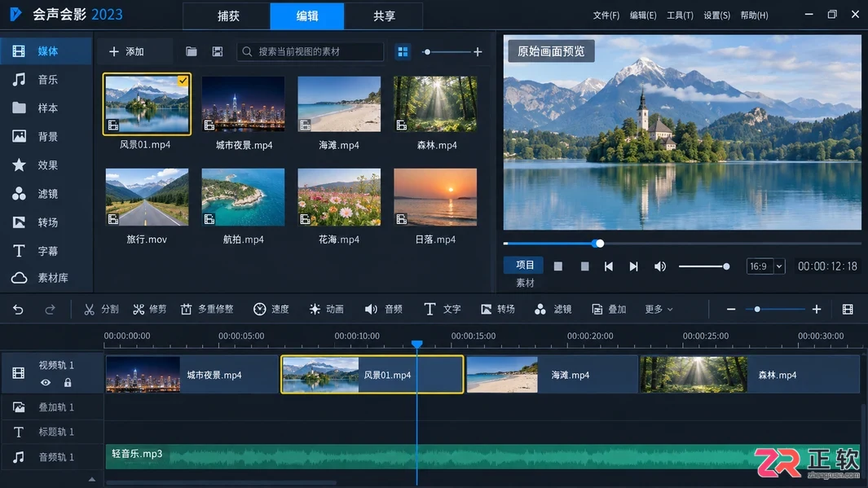Image resolution: width=868 pixels, height=488 pixels.
Task: Open the 字幕 titles category
Action: (46, 251)
